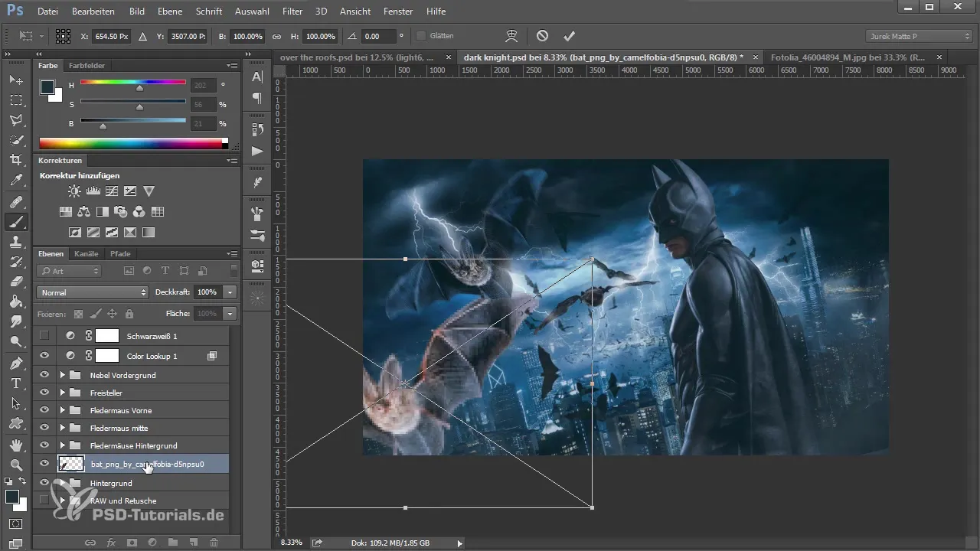980x551 pixels.
Task: Delete layer using the trash icon
Action: coord(214,542)
